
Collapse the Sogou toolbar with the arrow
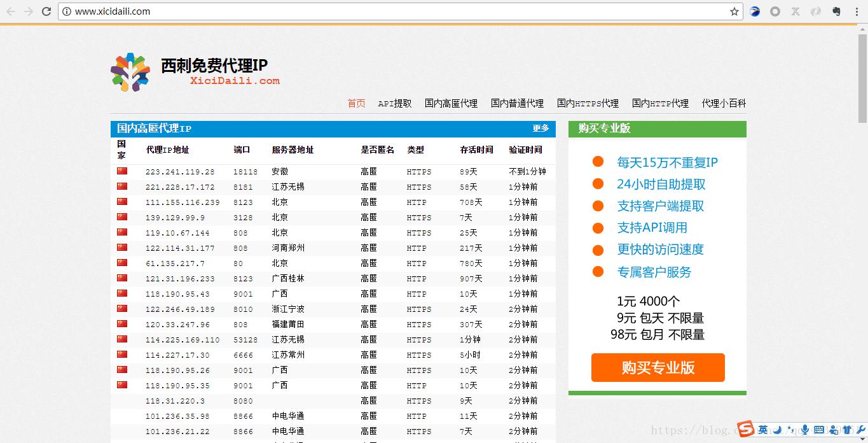pyautogui.click(x=862, y=439)
